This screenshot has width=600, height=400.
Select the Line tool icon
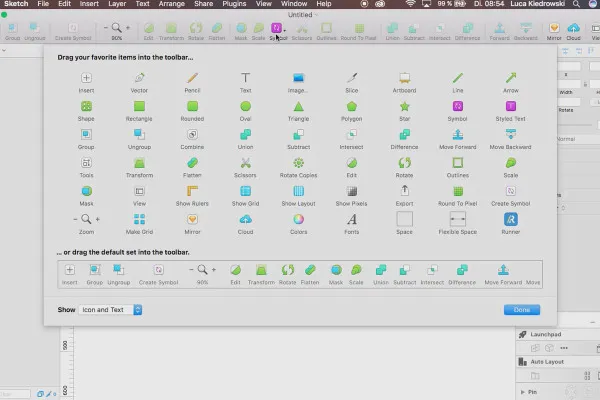click(458, 78)
